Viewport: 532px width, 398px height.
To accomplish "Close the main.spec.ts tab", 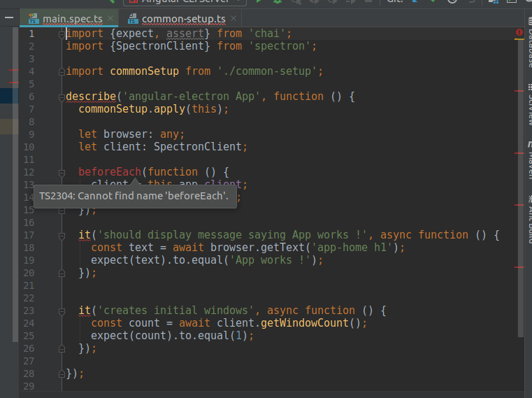I will pos(110,18).
